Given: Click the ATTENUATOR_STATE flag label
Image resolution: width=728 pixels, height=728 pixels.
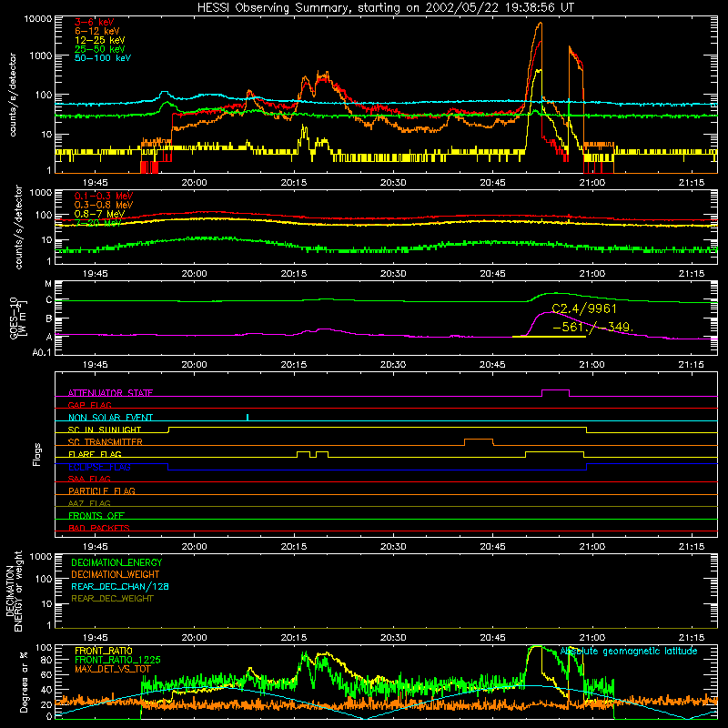Looking at the screenshot, I should (110, 393).
